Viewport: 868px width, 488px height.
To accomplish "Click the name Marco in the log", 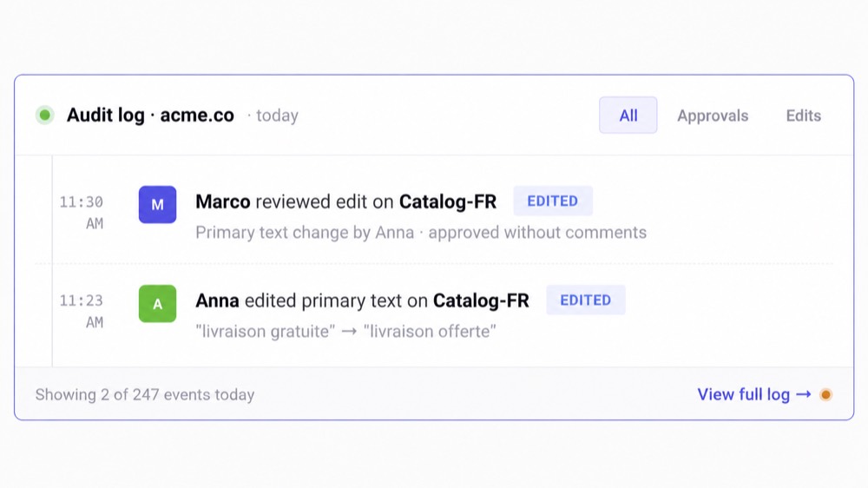I will (223, 201).
